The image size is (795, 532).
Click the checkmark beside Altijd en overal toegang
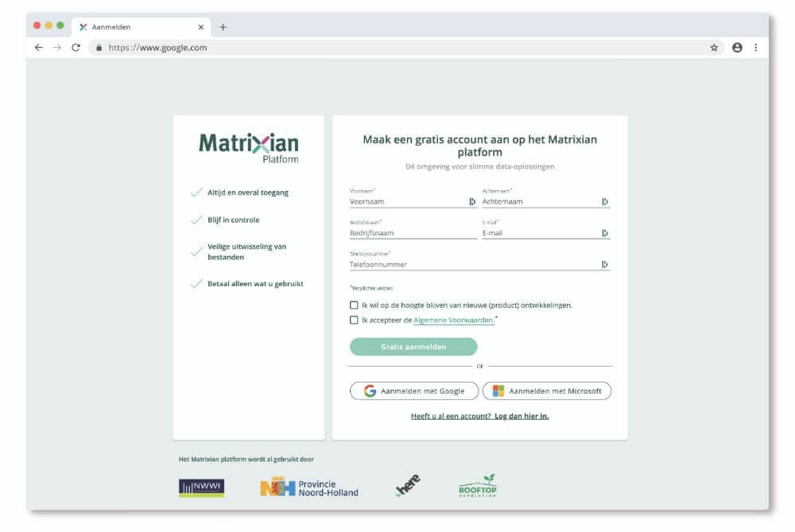point(196,192)
